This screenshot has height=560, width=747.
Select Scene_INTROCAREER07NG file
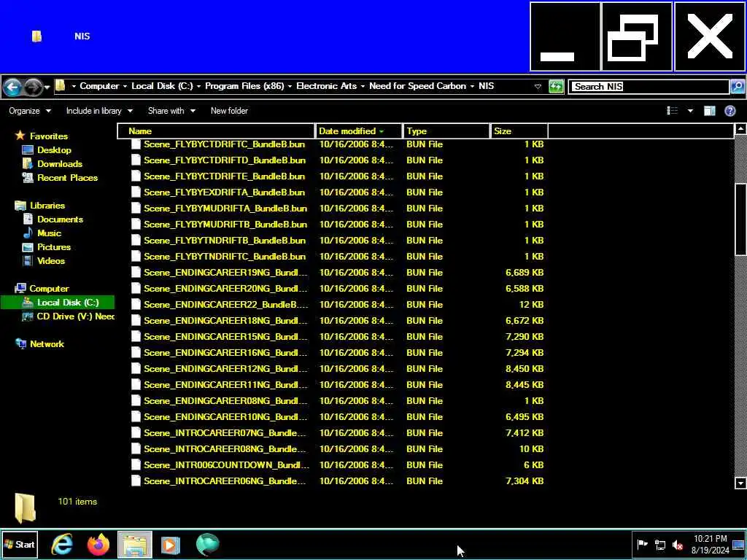click(225, 433)
